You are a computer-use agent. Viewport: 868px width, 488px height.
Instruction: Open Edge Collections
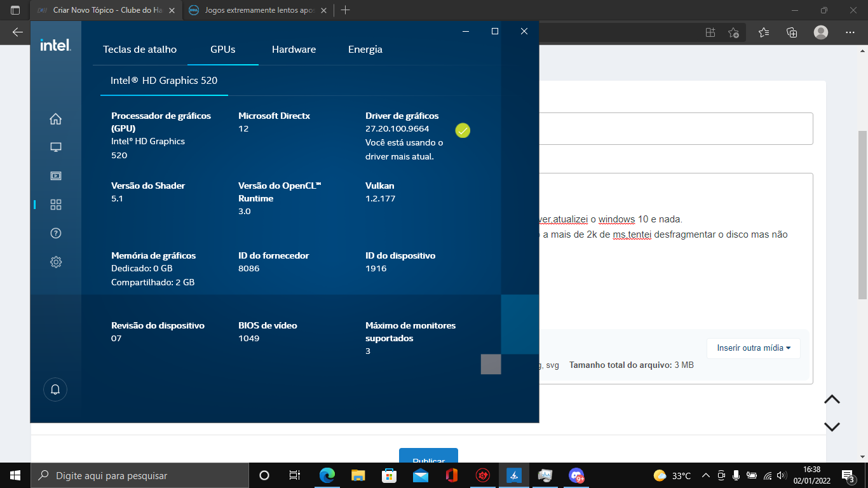792,32
